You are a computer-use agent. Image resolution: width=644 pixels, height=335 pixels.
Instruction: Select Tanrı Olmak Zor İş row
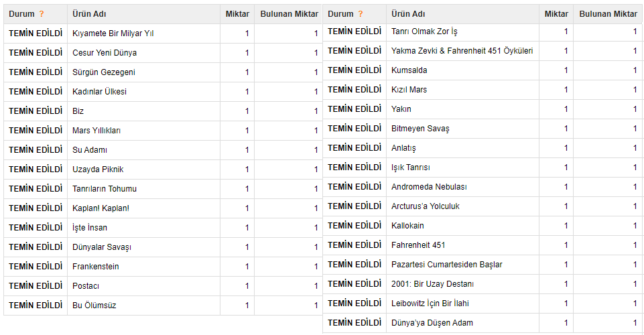tap(483, 31)
